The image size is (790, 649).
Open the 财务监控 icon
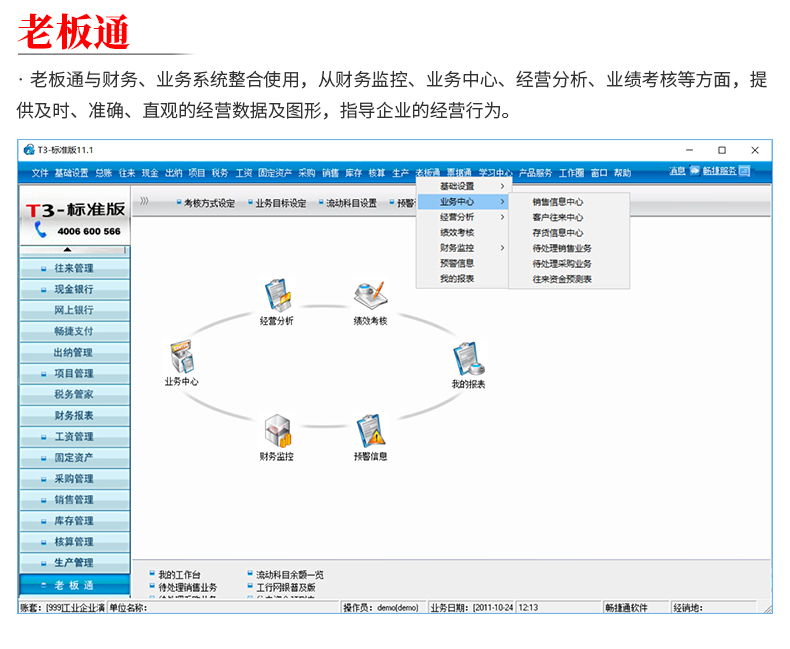tap(277, 431)
